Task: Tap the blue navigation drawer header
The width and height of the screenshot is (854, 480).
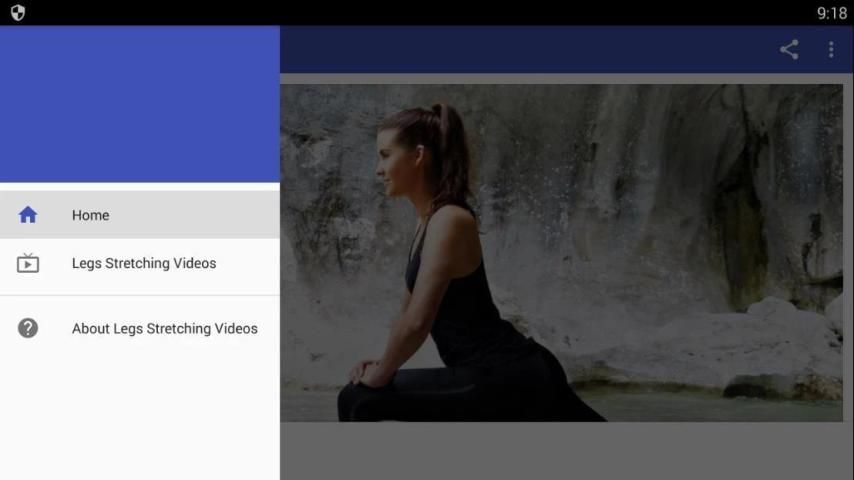Action: coord(140,105)
